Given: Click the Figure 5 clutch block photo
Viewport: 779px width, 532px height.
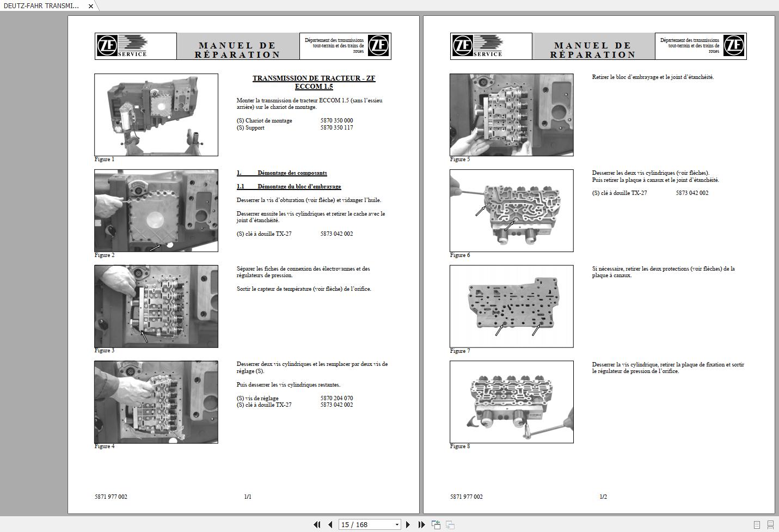Looking at the screenshot, I should [x=511, y=114].
